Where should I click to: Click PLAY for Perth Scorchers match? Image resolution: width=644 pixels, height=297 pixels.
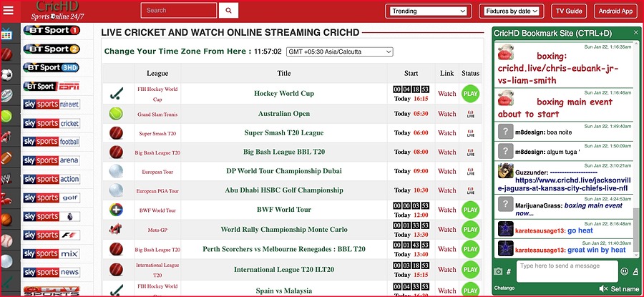pos(470,249)
